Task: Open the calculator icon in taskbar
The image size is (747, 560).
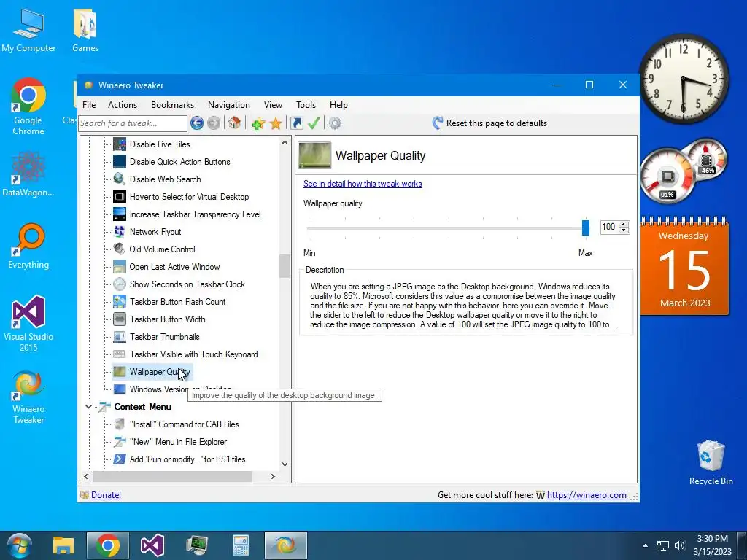Action: click(x=241, y=545)
